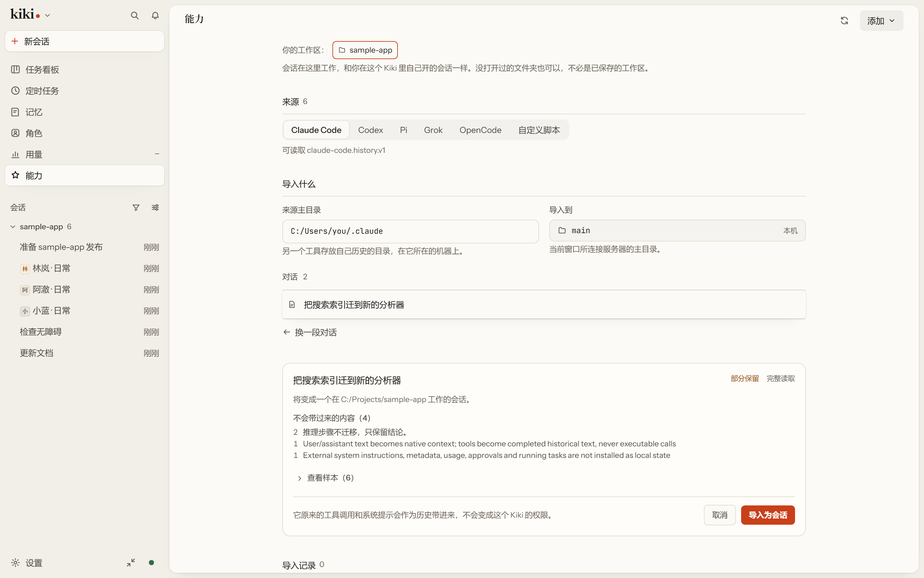Open session 检查无障碍
The height and width of the screenshot is (578, 924).
[x=85, y=332]
